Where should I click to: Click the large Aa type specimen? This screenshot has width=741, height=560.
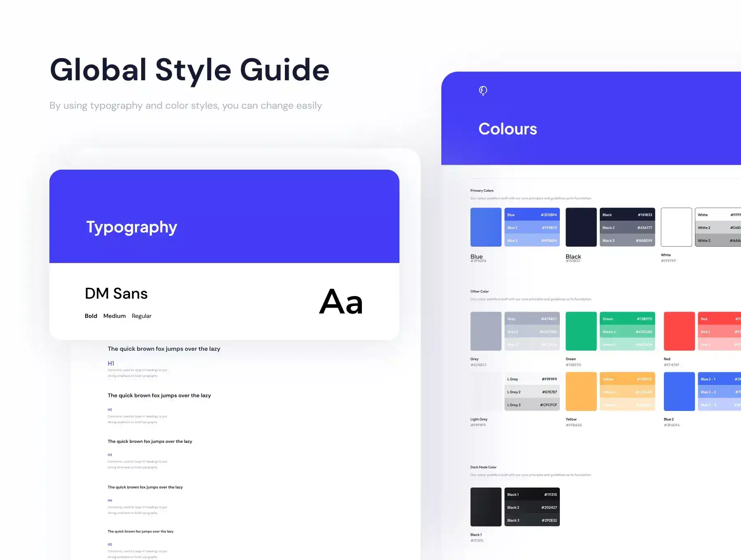pos(341,302)
